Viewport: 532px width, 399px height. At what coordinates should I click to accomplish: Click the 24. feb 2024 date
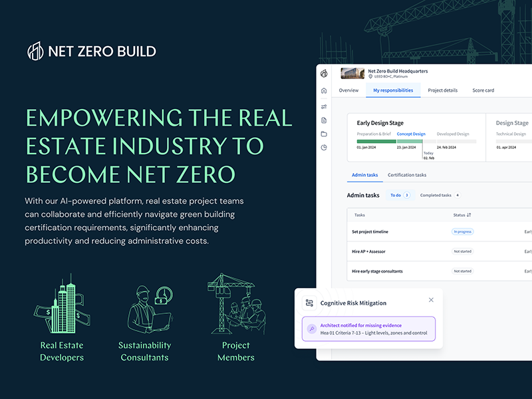coord(446,148)
